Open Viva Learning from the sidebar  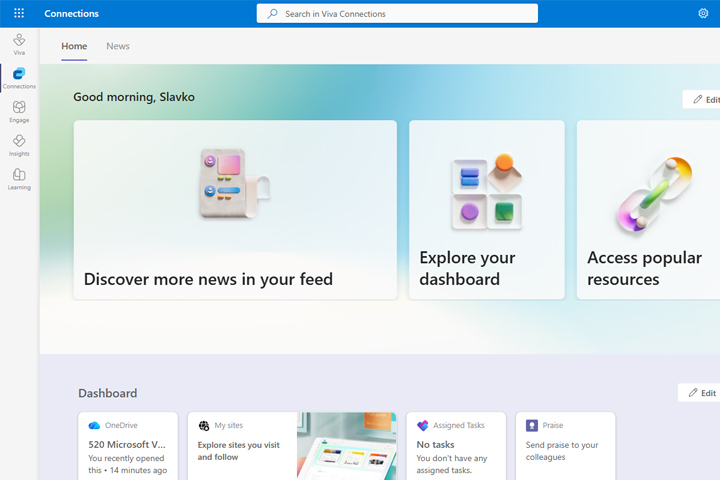pos(19,178)
